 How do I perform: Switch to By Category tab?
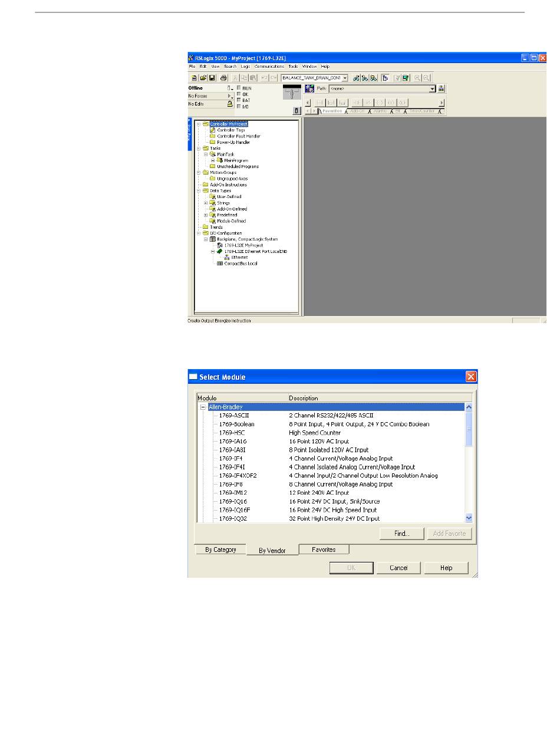[x=220, y=549]
